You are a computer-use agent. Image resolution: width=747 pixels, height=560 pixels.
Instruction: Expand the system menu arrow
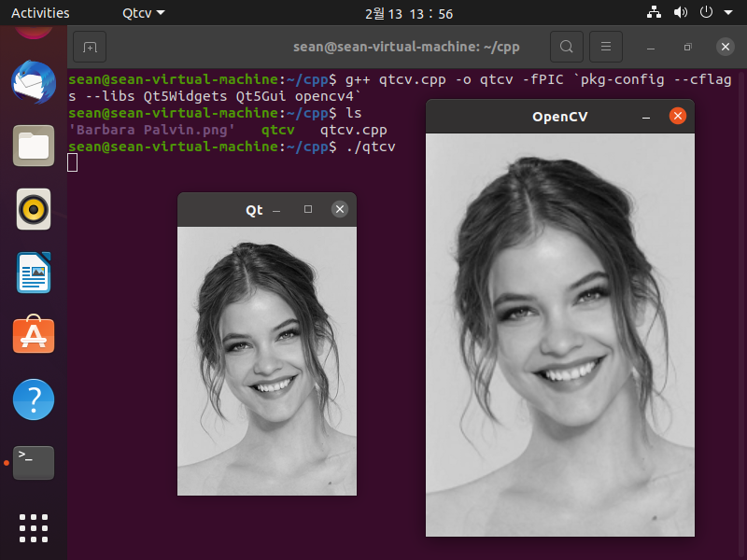point(728,13)
